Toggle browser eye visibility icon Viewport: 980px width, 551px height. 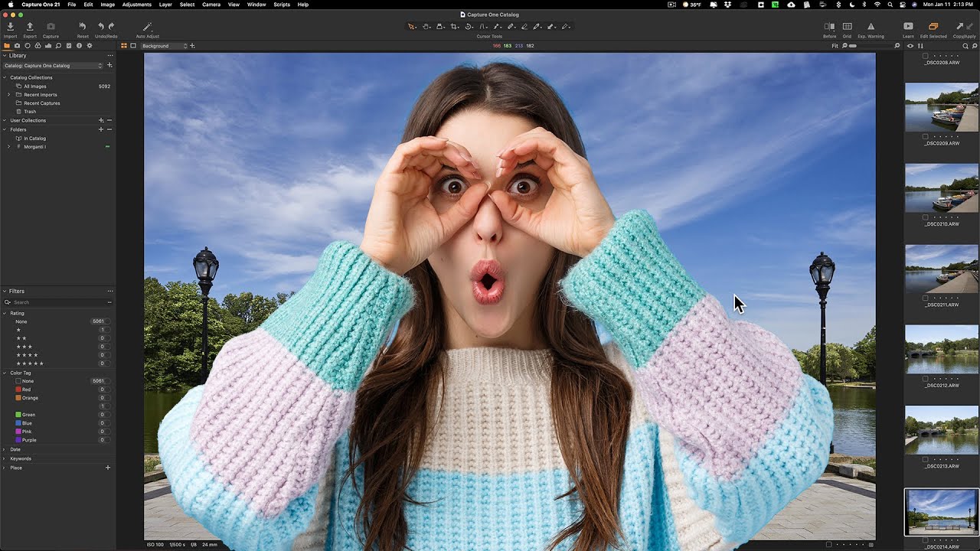[x=910, y=46]
